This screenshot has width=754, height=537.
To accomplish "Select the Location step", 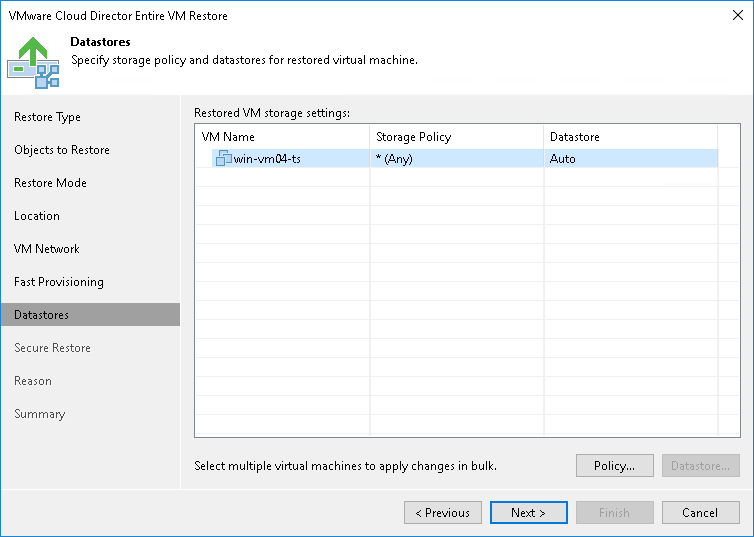I will [37, 216].
